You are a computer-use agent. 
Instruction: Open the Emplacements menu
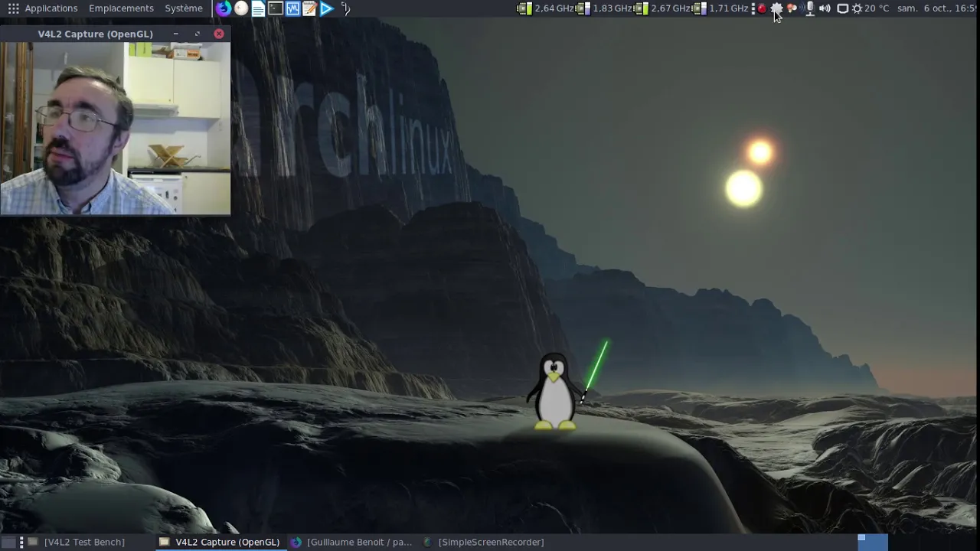click(121, 8)
